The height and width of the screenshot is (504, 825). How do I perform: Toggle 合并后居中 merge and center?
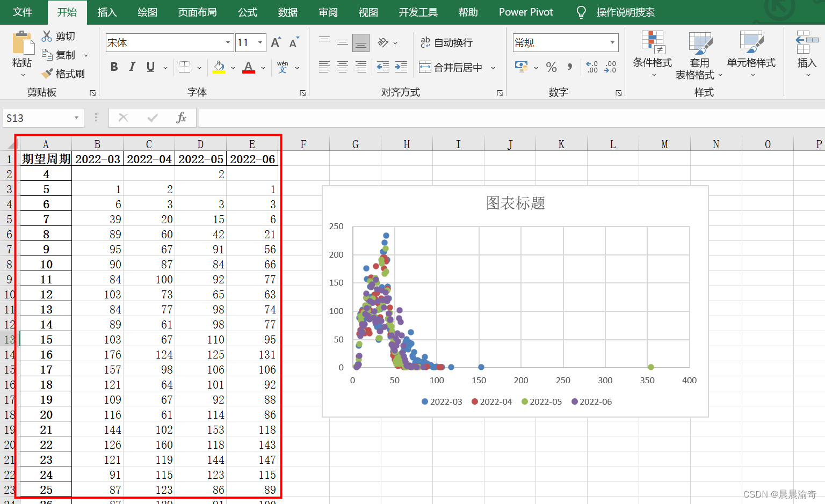pos(451,67)
